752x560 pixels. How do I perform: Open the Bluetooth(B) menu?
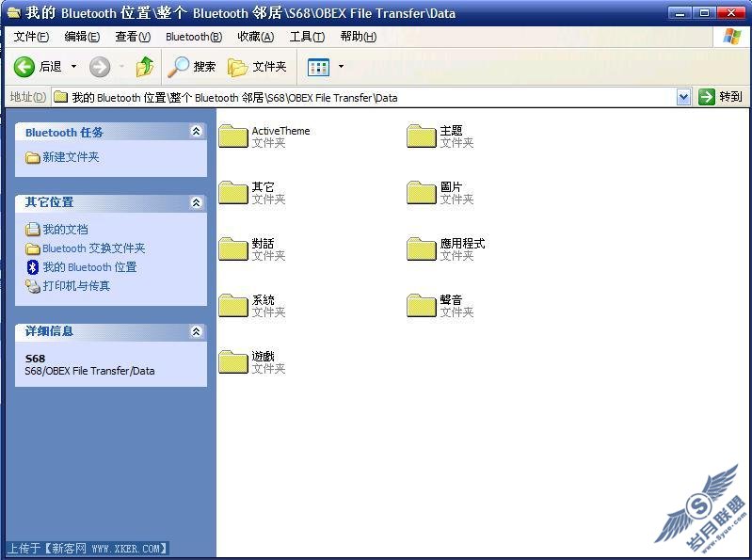pyautogui.click(x=194, y=37)
